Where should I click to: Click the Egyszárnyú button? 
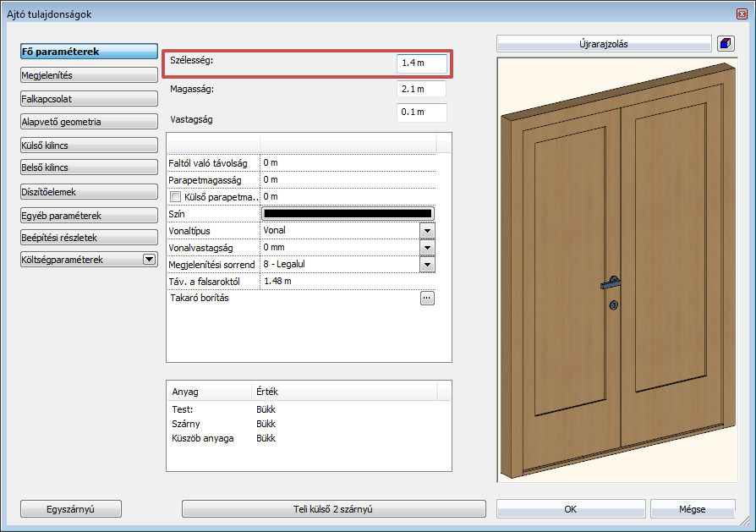tap(71, 509)
